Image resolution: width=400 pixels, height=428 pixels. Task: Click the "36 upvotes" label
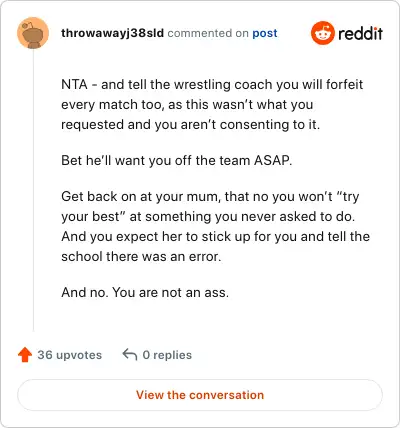pos(70,355)
